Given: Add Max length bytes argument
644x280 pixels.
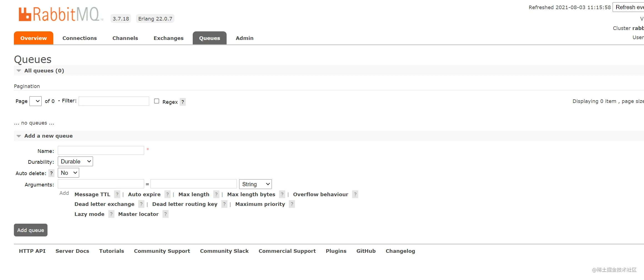Looking at the screenshot, I should [251, 195].
